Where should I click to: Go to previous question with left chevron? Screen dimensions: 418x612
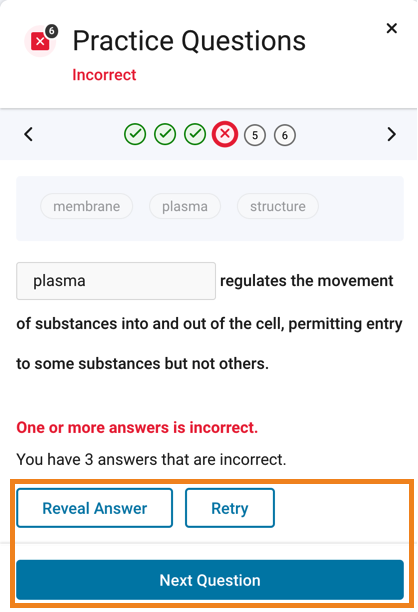(x=28, y=134)
